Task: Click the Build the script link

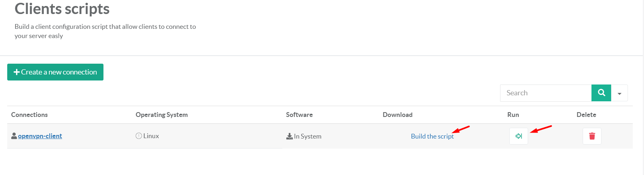Action: click(x=432, y=136)
